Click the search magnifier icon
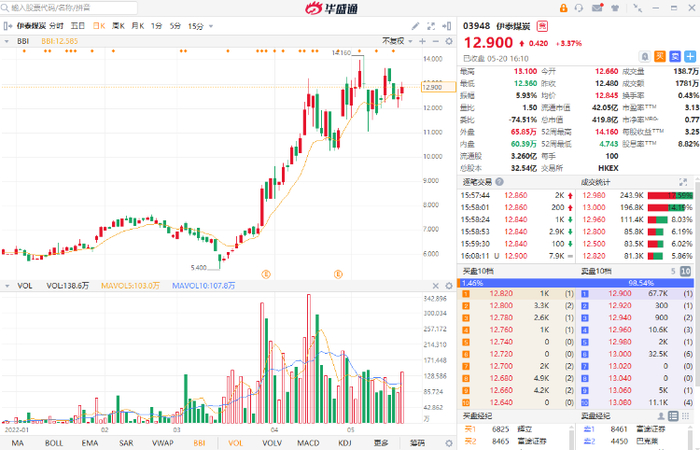Screen dimensions: 700x450 pyautogui.click(x=5, y=8)
